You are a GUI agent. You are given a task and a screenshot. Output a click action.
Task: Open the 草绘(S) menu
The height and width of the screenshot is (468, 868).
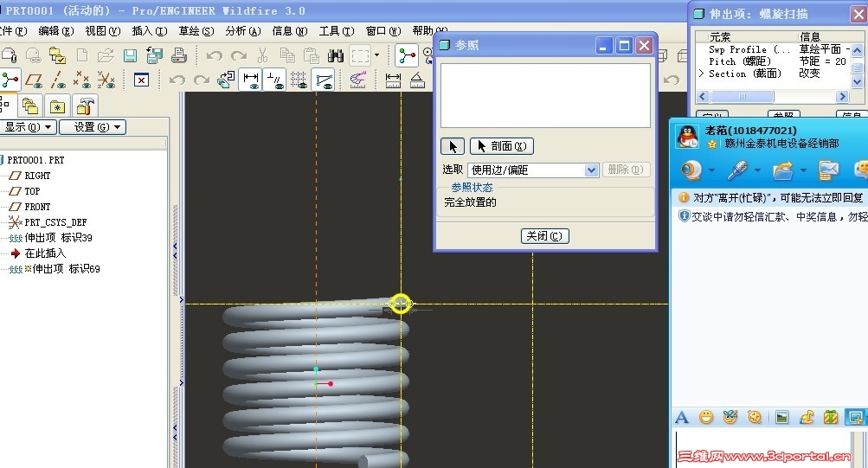coord(196,31)
